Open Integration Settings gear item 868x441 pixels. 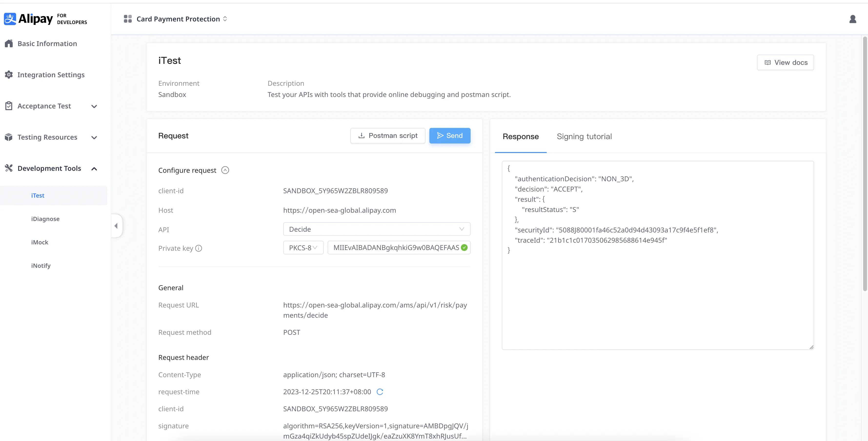[x=50, y=75]
